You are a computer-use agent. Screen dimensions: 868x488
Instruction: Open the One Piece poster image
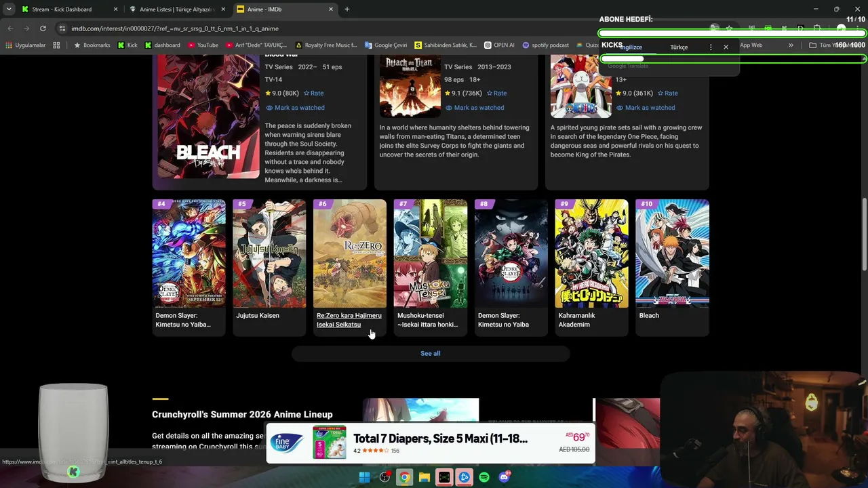coord(580,87)
